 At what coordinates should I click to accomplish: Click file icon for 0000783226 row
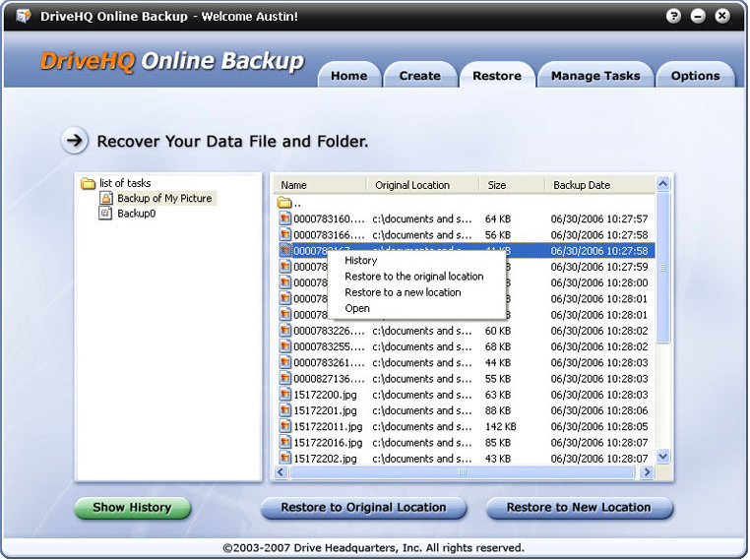click(x=285, y=331)
